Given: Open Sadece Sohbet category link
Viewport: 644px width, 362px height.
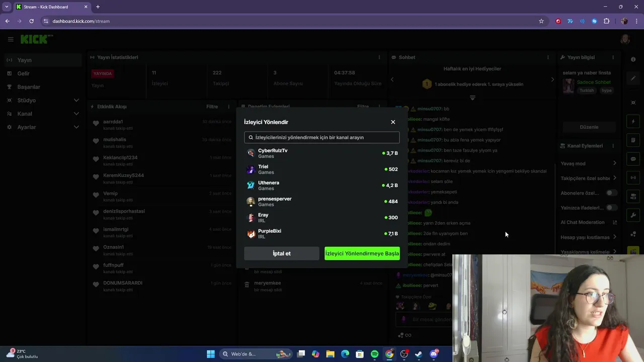Looking at the screenshot, I should 594,82.
